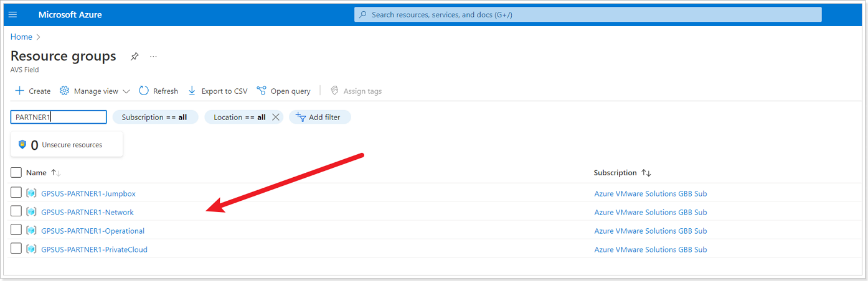
Task: Click the Open query label
Action: coord(290,91)
